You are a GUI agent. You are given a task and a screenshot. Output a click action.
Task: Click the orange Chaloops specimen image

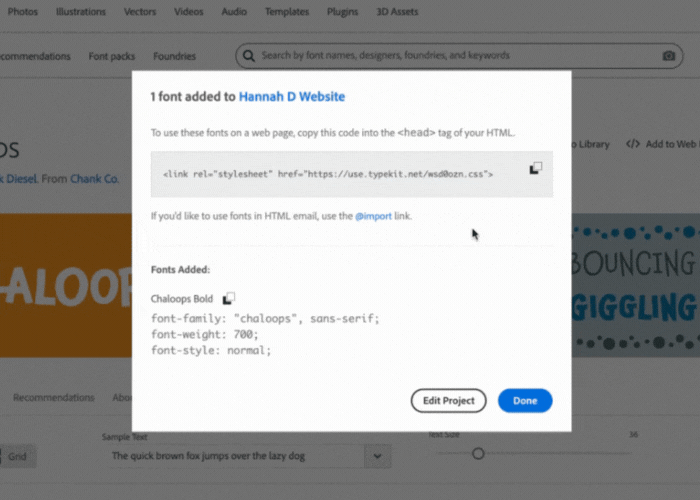(66, 285)
